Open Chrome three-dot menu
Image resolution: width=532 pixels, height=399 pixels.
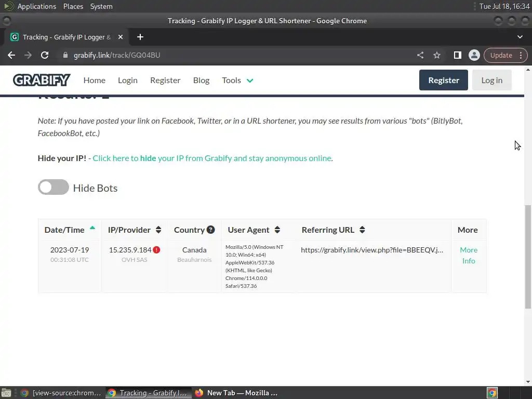(x=521, y=55)
